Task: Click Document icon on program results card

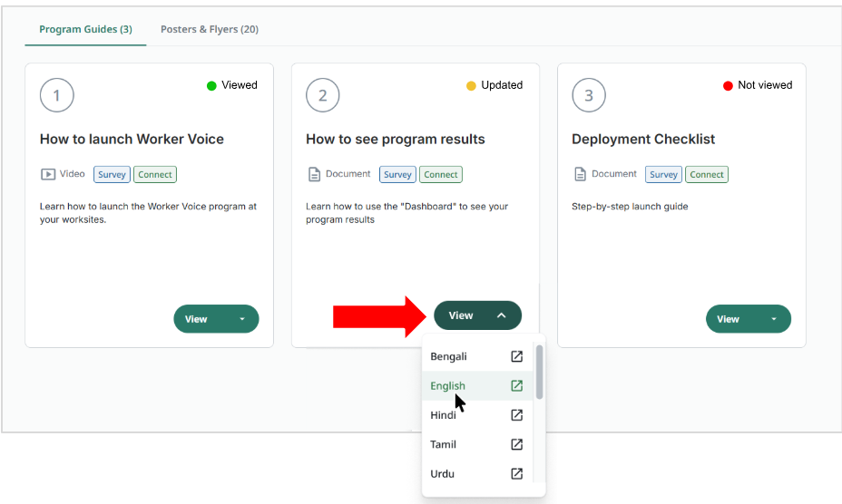Action: pyautogui.click(x=314, y=174)
